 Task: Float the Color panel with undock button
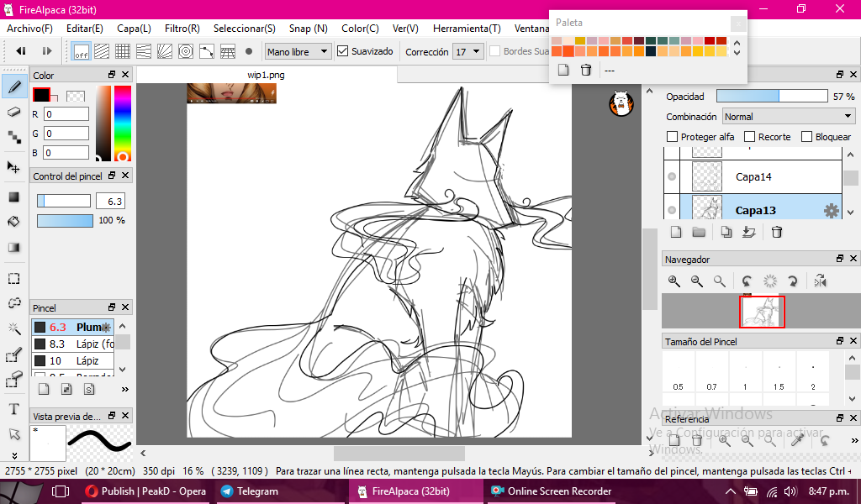(112, 75)
